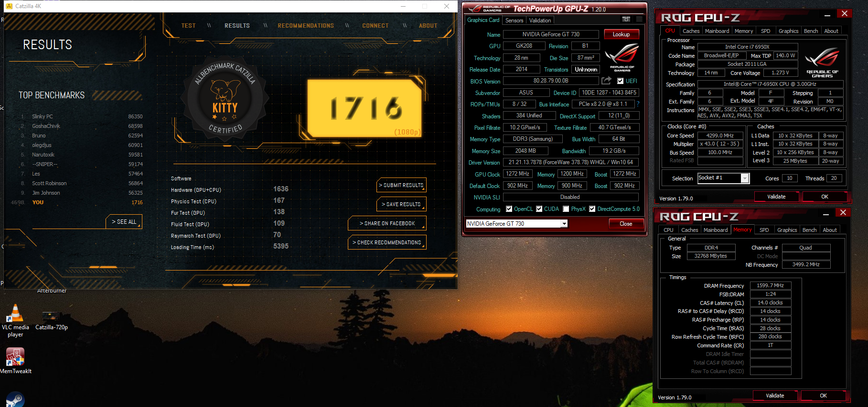This screenshot has width=868, height=407.
Task: Open Caches tab in upper CPU-Z window
Action: 691,31
